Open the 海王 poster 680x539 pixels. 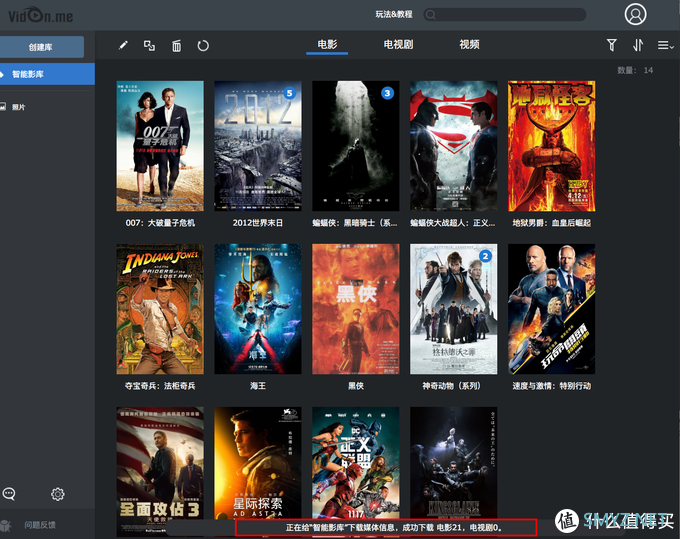tap(258, 309)
